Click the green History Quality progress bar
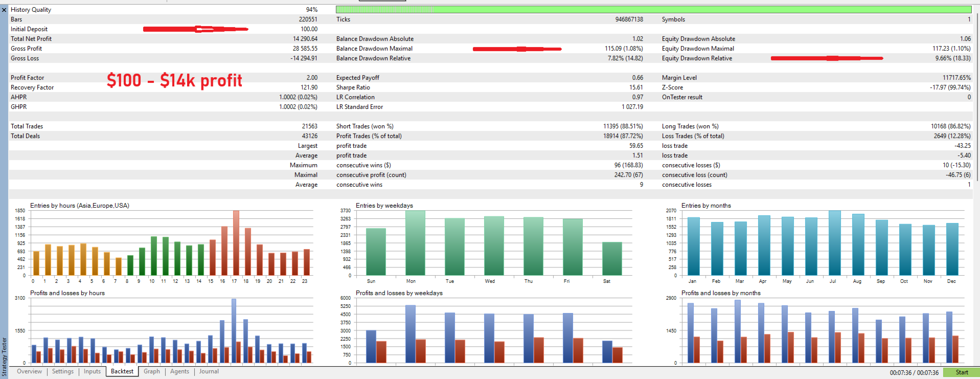 [x=653, y=9]
